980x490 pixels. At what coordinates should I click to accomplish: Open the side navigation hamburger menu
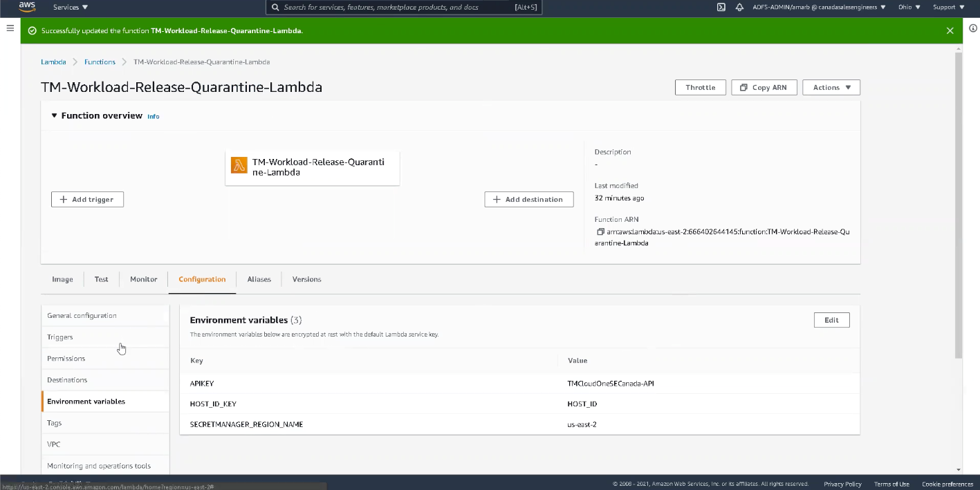tap(10, 28)
